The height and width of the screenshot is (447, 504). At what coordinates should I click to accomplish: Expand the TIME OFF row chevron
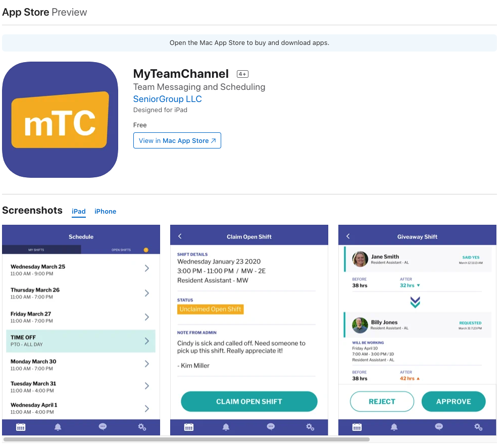[x=147, y=341]
